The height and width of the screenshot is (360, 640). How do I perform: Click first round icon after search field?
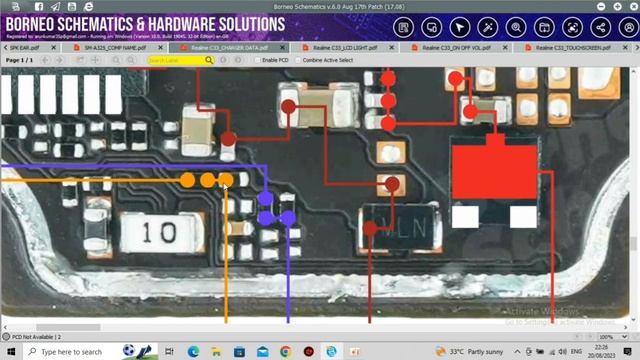point(224,60)
